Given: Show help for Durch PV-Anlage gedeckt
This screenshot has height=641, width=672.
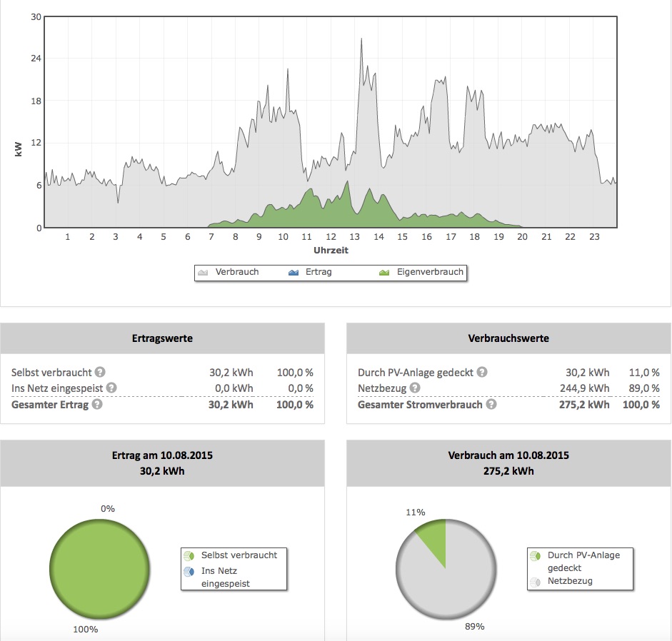Looking at the screenshot, I should click(482, 372).
